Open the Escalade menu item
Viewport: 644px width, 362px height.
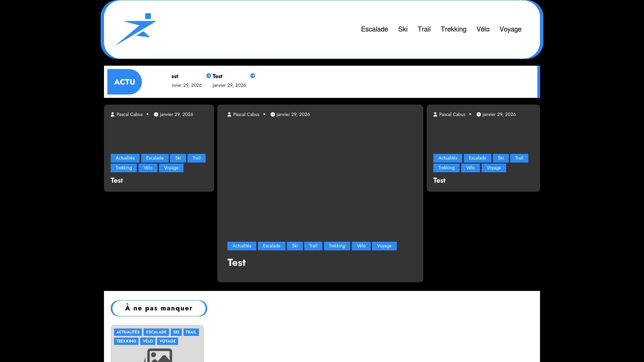click(x=374, y=29)
